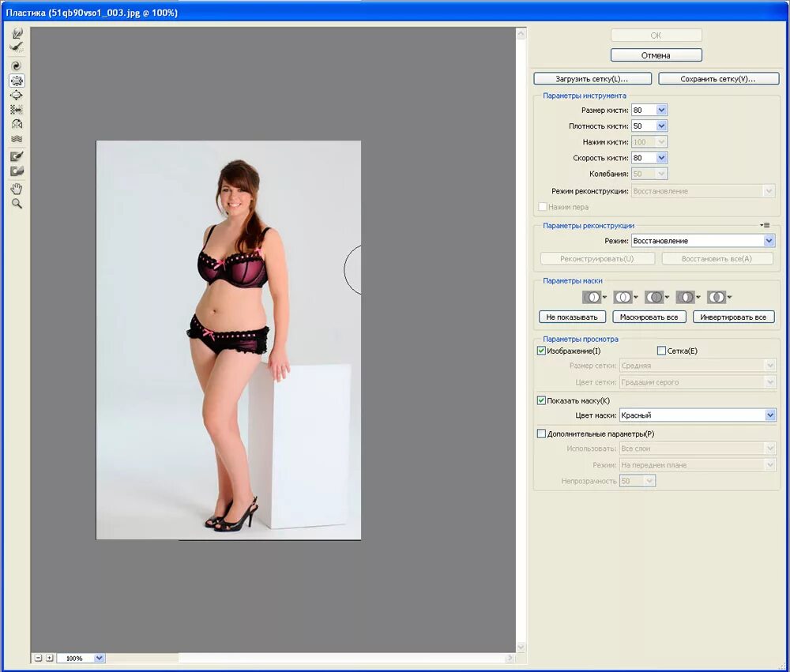Click the vertical scrollbar down arrow
Image resolution: width=790 pixels, height=672 pixels.
click(521, 647)
